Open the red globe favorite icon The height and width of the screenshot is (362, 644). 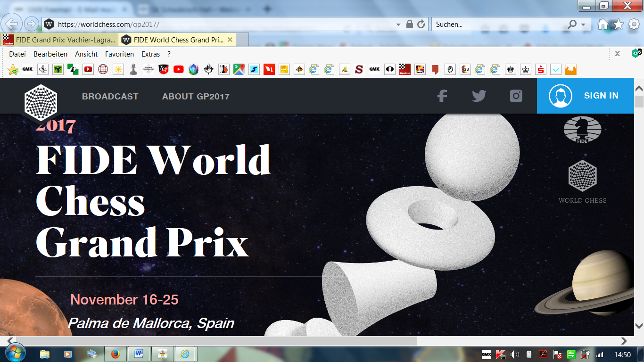103,70
